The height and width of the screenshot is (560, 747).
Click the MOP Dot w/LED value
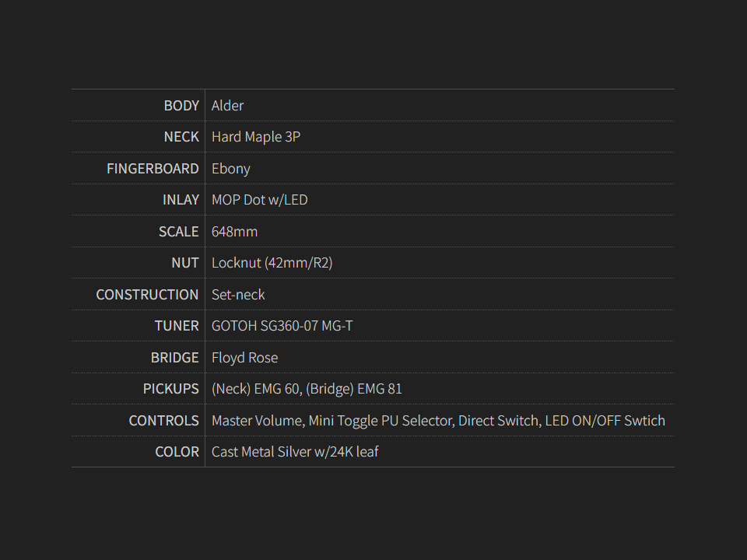click(x=259, y=200)
